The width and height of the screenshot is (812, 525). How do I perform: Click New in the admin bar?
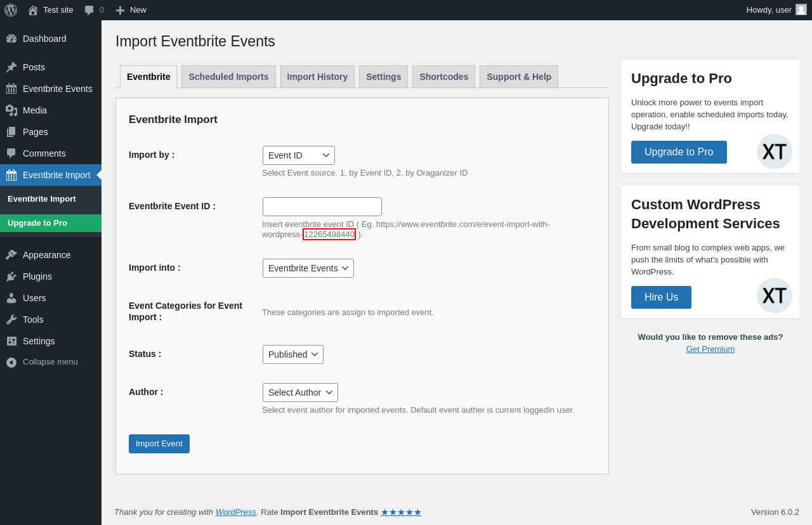click(x=131, y=10)
